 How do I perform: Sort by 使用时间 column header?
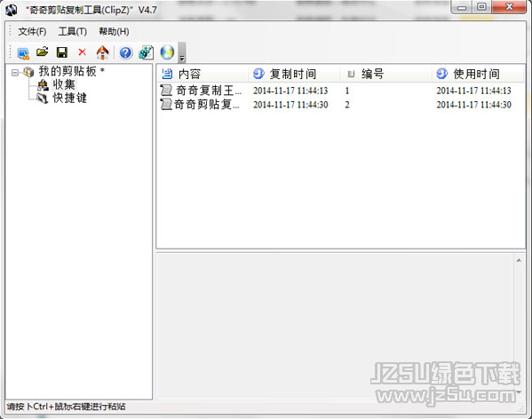tap(478, 74)
